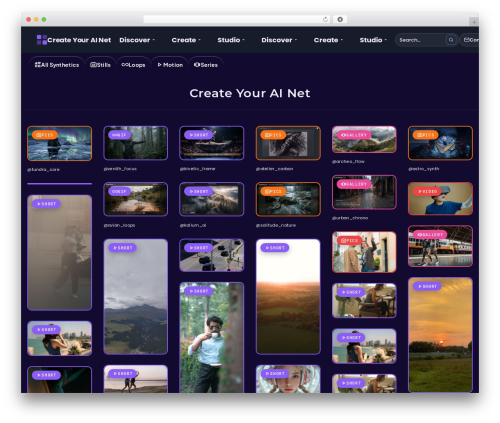
Task: Reload the page with the browser refresh icon
Action: 325,20
